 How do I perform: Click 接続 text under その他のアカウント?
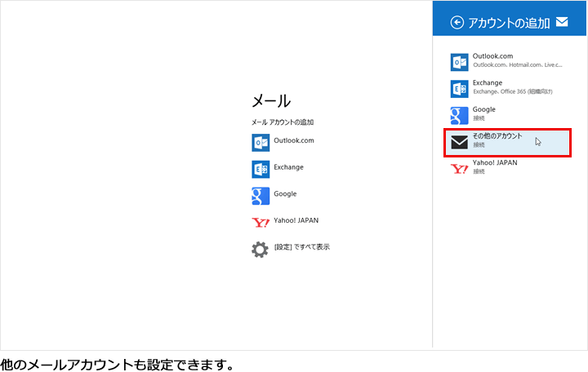[479, 144]
